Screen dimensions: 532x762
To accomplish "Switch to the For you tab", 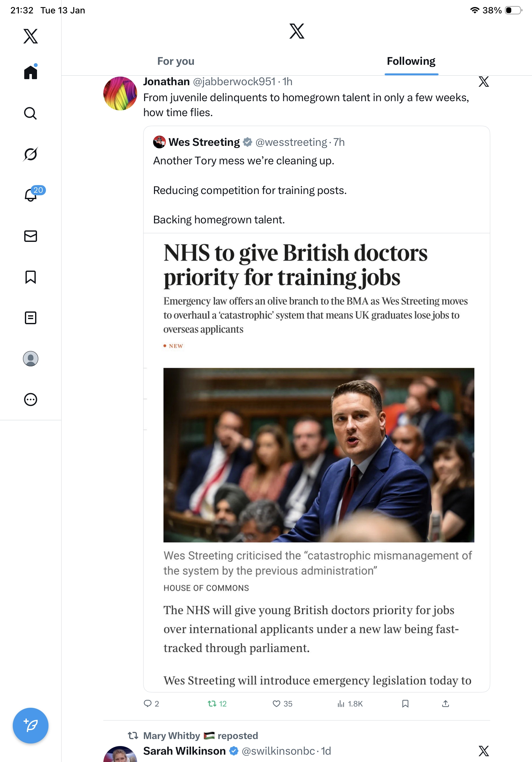I will pyautogui.click(x=176, y=61).
